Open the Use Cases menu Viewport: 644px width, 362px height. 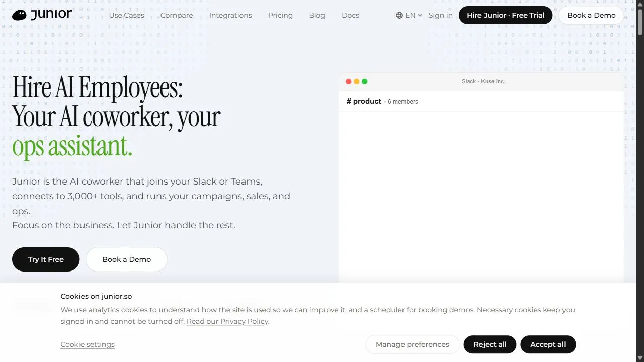(x=126, y=15)
